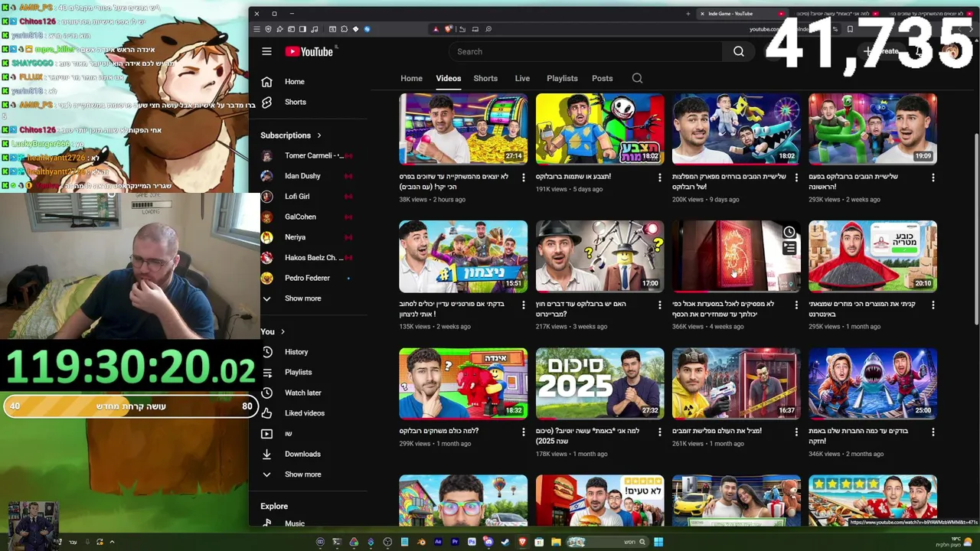Viewport: 980px width, 551px height.
Task: Open Pedro Federer subscription channel
Action: [309, 278]
